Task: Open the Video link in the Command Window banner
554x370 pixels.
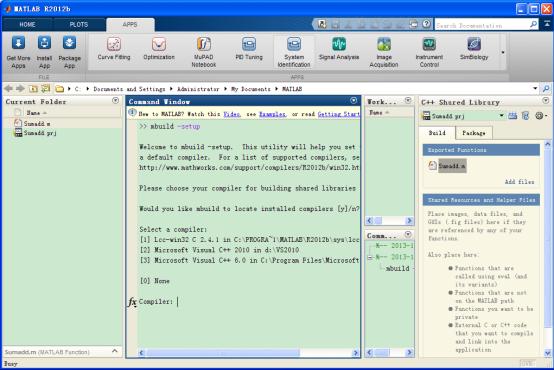Action: pos(232,114)
